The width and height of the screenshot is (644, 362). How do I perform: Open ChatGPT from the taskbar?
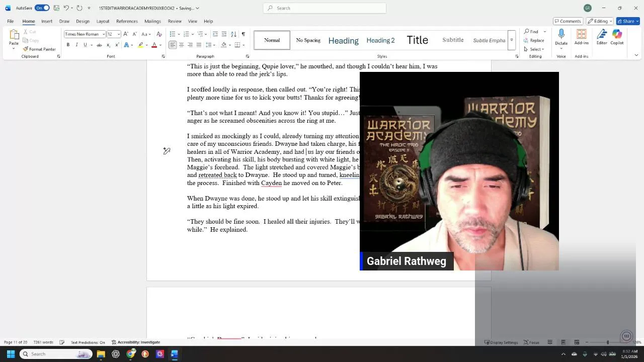click(116, 354)
